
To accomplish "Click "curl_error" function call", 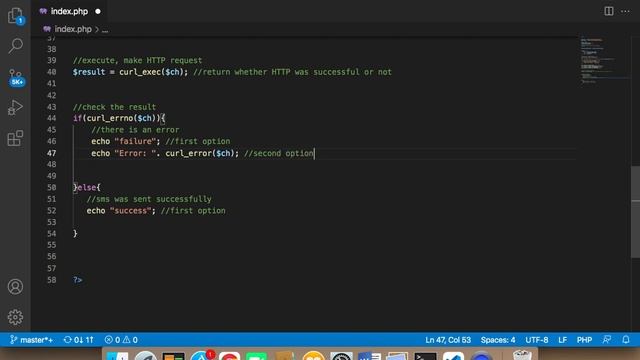I will (189, 153).
